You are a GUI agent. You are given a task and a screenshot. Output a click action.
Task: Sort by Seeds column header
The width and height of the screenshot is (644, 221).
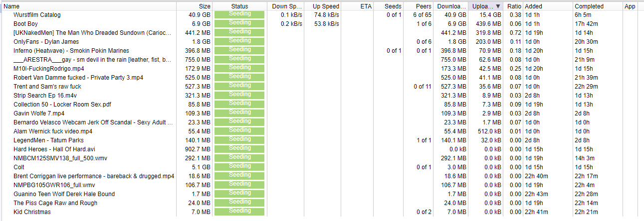393,6
